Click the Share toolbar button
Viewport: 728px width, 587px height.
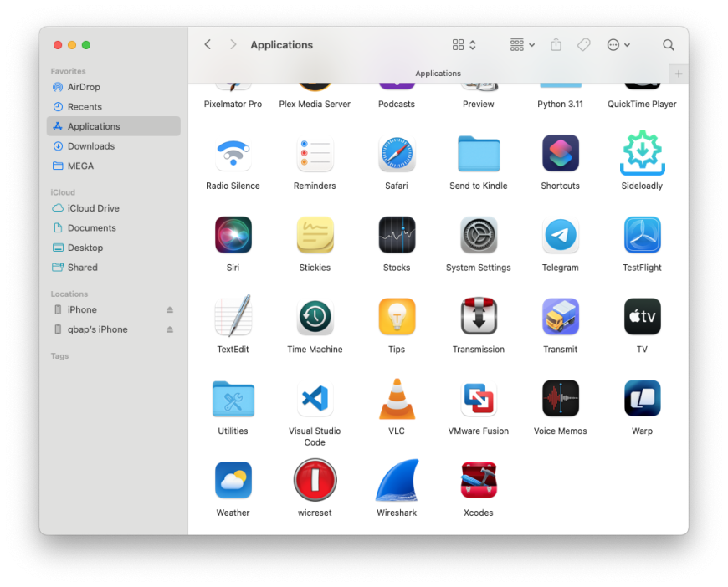556,44
